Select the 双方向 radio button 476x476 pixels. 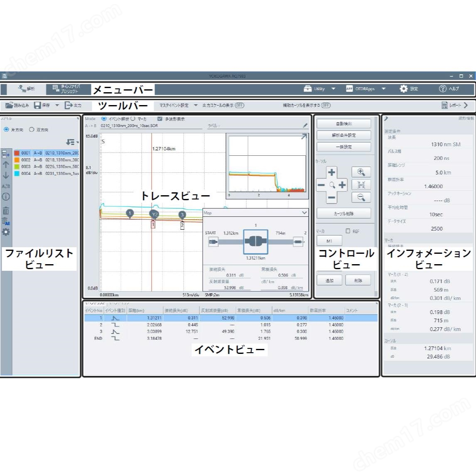point(32,130)
